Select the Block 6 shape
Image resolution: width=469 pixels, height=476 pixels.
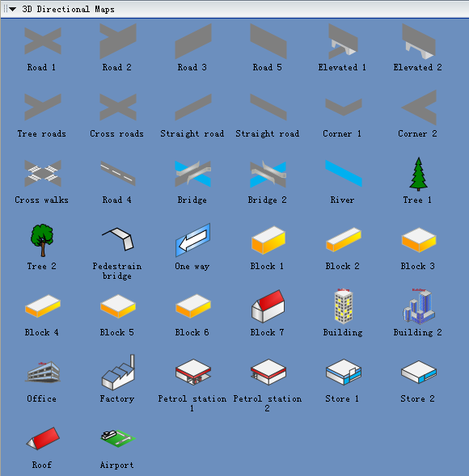pyautogui.click(x=193, y=306)
